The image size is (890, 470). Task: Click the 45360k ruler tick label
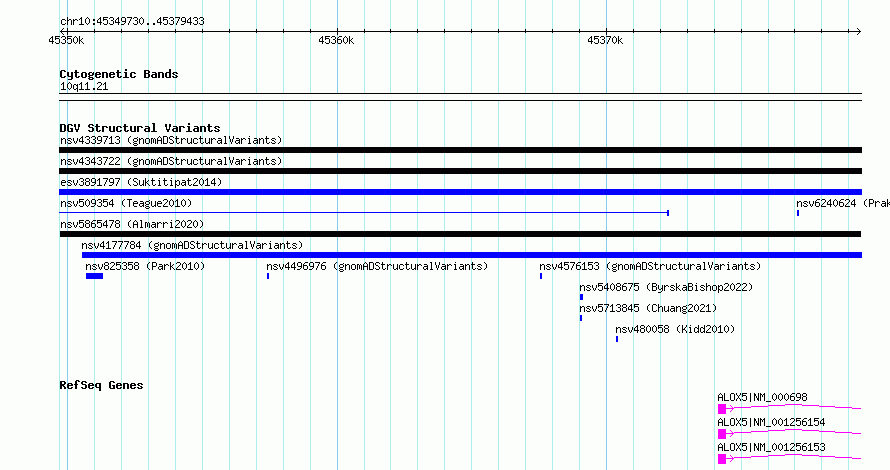coord(336,41)
